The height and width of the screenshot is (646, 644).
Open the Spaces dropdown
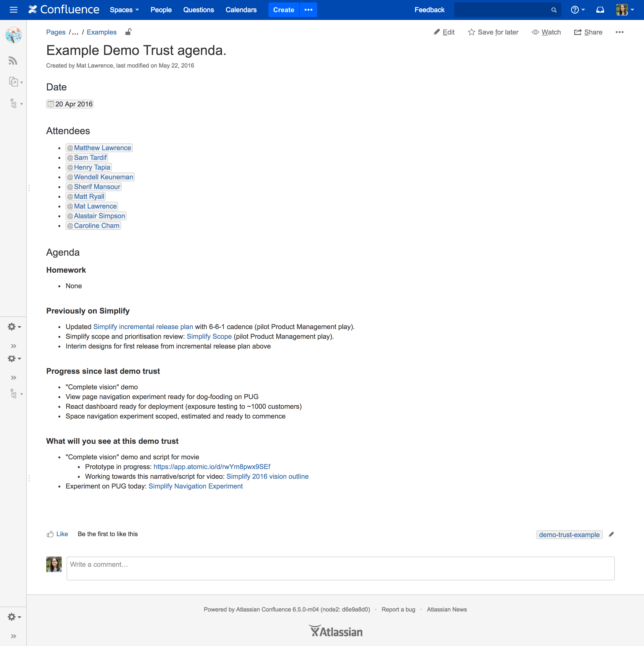click(124, 10)
